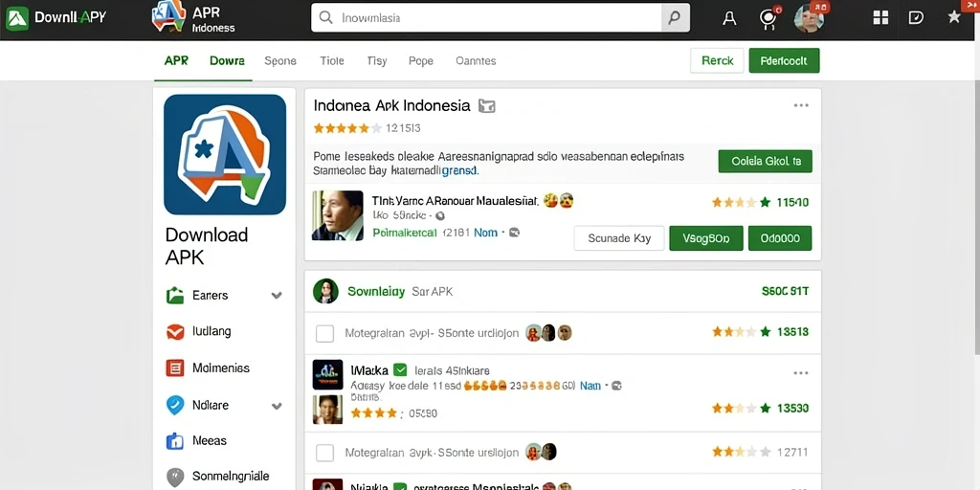
Task: Open the more options menu for Indonea Apk Indonesia
Action: 801,105
